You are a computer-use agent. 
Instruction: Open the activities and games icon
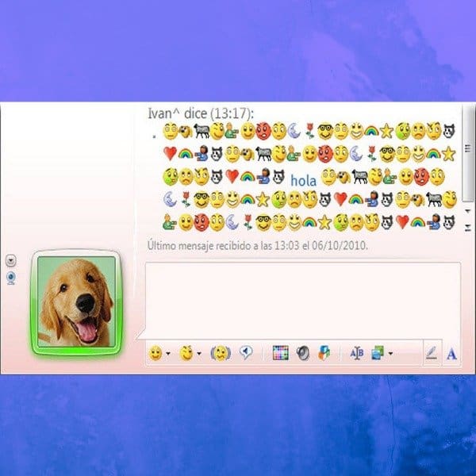324,353
